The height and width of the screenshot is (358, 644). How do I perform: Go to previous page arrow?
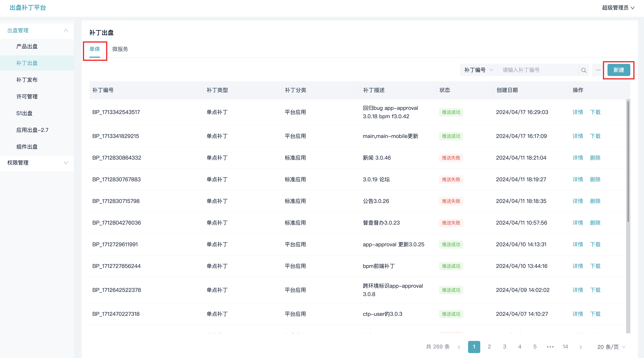459,347
